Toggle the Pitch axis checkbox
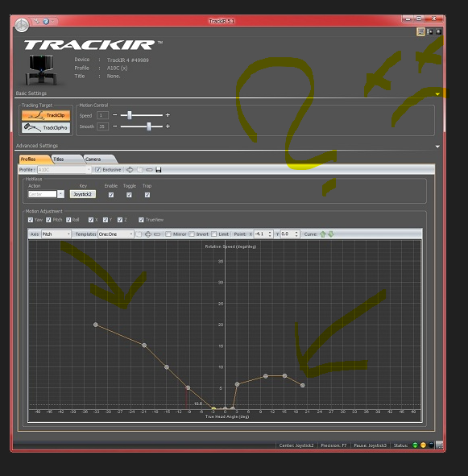Image resolution: width=468 pixels, height=476 pixels. coord(48,220)
